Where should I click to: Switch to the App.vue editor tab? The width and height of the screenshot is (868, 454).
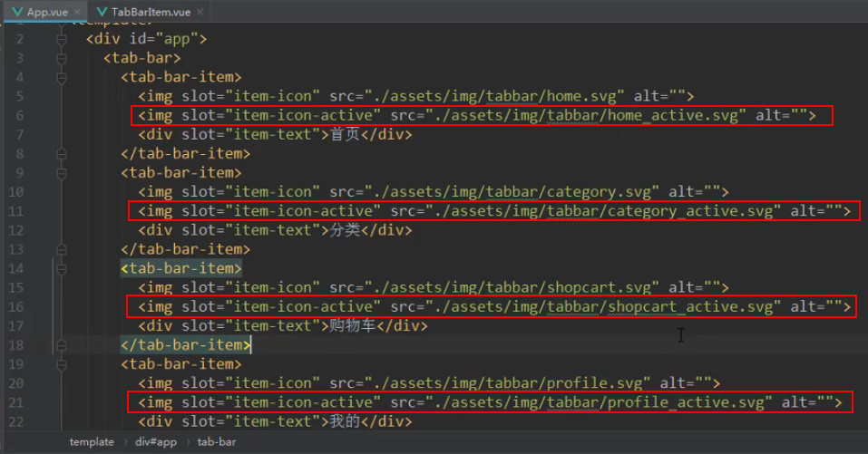pyautogui.click(x=46, y=12)
